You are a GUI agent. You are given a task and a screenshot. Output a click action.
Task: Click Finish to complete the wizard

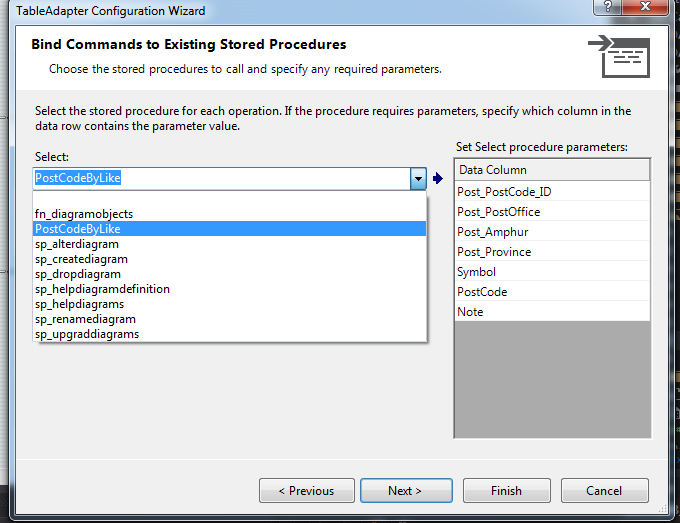click(506, 491)
